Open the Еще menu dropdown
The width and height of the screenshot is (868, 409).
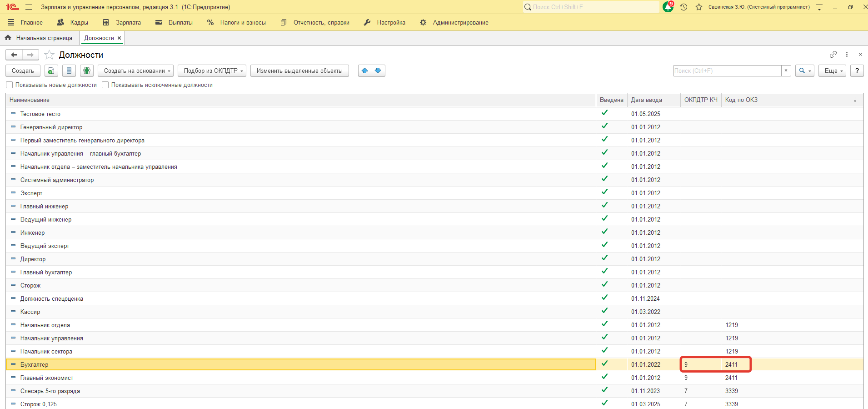tap(832, 71)
